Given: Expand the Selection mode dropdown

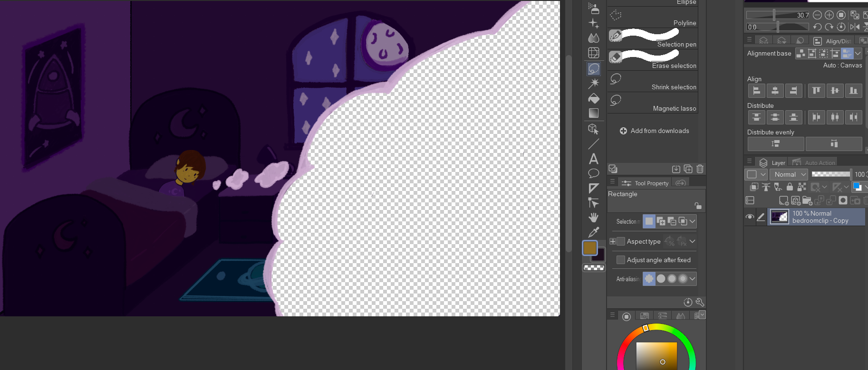Looking at the screenshot, I should click(x=693, y=221).
